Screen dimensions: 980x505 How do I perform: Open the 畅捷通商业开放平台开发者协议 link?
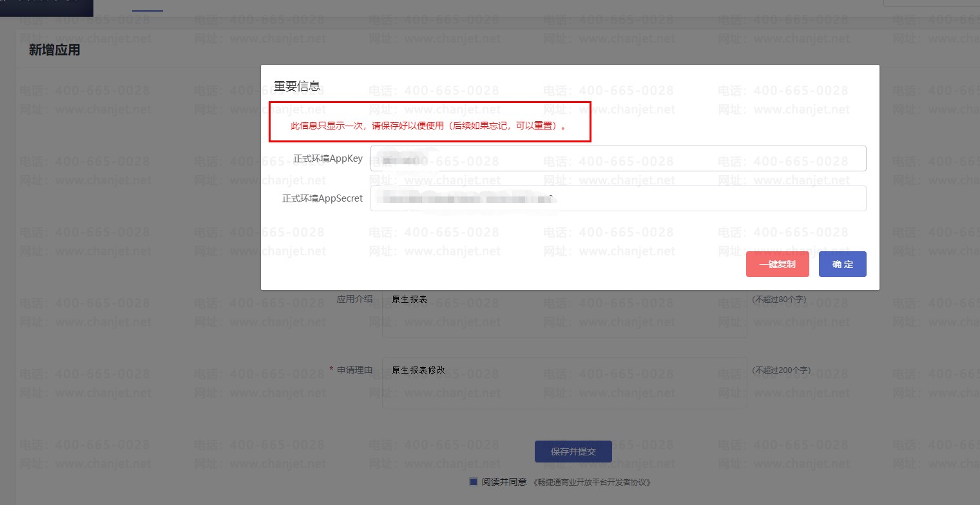(x=592, y=482)
